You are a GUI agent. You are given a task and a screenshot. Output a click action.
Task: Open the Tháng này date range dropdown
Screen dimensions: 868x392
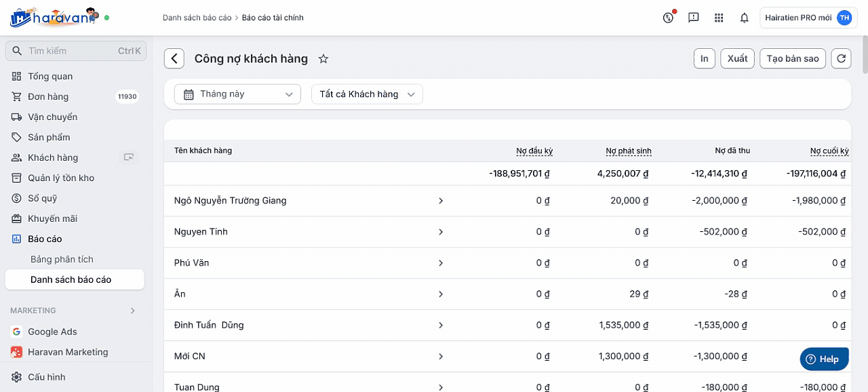tap(237, 94)
